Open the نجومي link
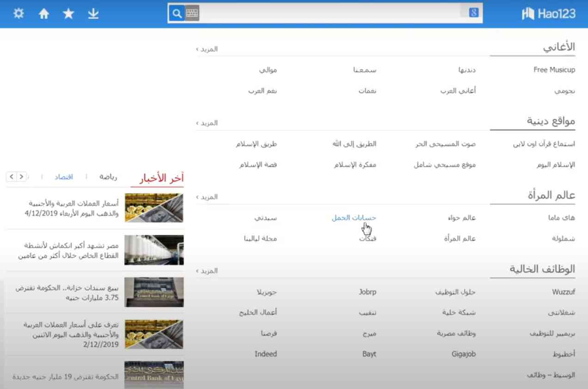This screenshot has height=389, width=588. 565,91
